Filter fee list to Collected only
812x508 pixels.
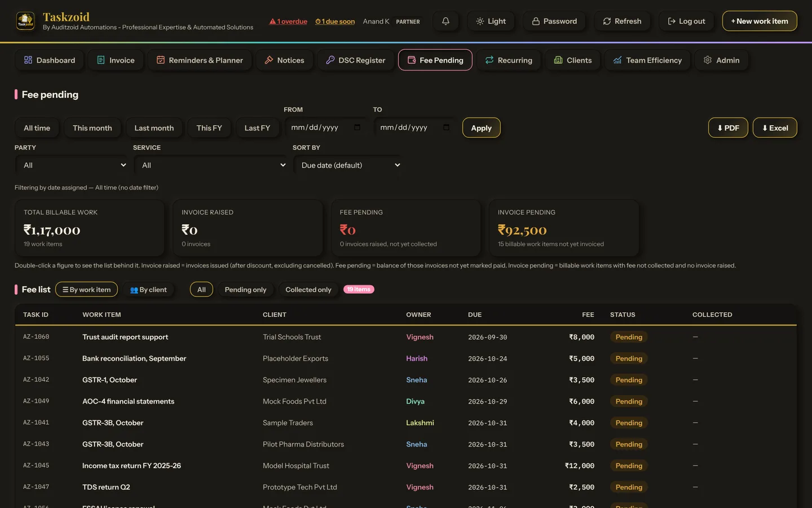point(308,290)
